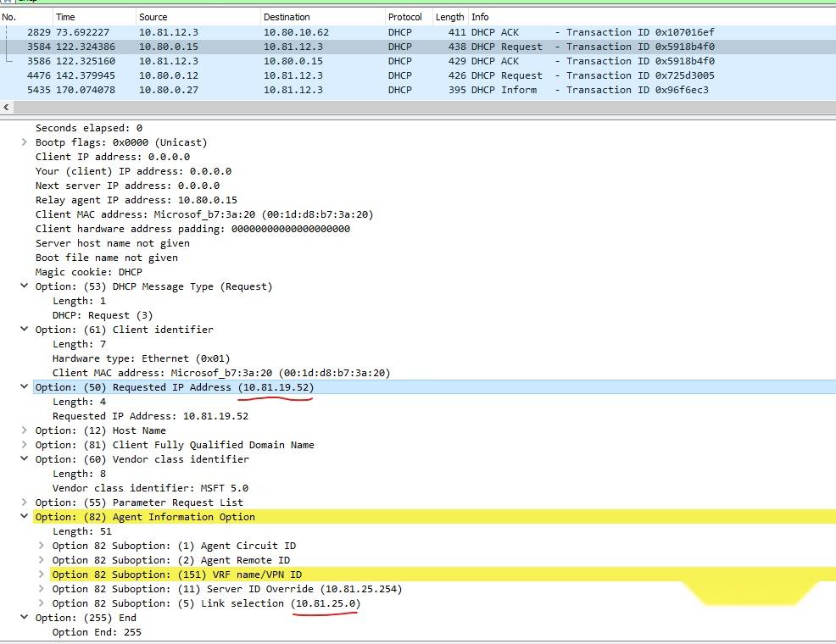
Task: Click the filter bookmark icon
Action: [x=7, y=3]
